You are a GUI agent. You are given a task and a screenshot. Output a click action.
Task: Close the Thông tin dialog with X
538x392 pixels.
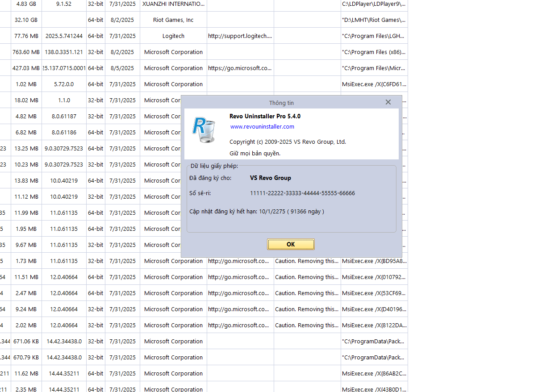pos(388,102)
